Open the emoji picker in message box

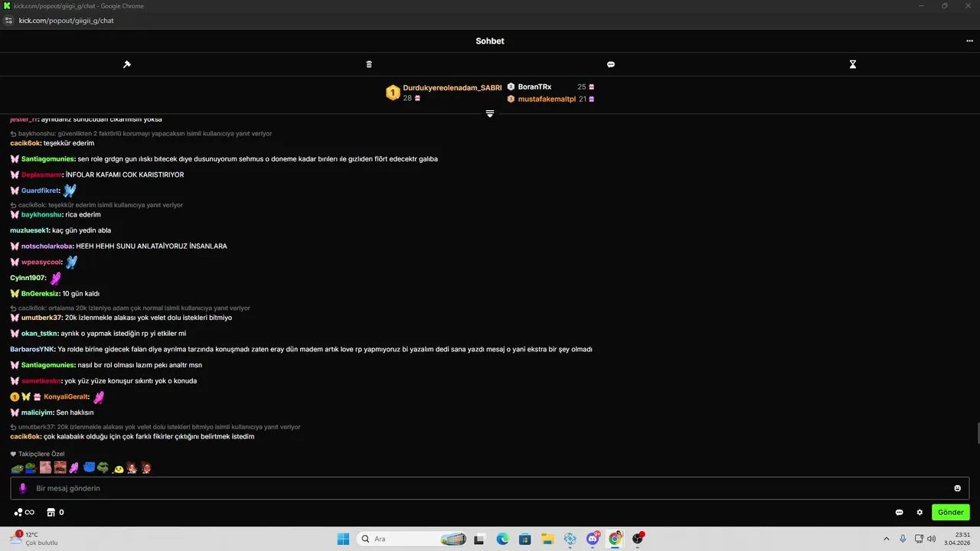pyautogui.click(x=957, y=488)
